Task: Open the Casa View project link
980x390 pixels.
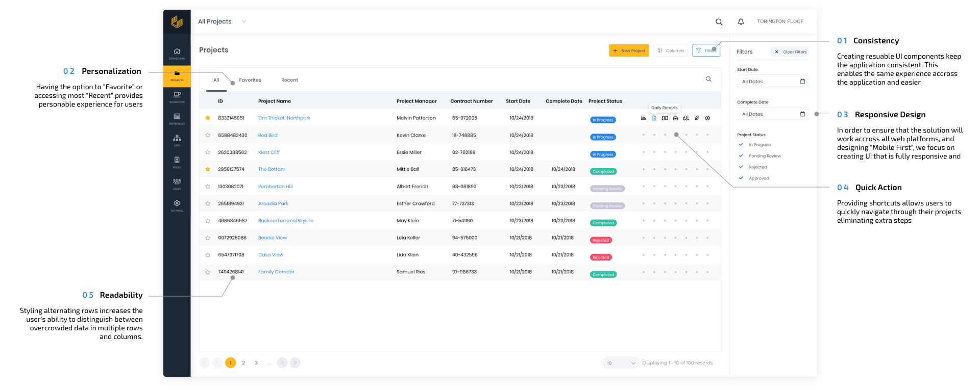Action: coord(271,255)
